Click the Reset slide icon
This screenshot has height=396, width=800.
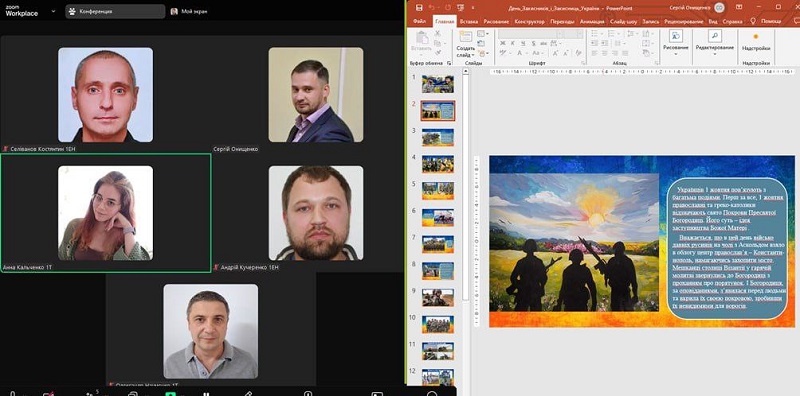(481, 43)
